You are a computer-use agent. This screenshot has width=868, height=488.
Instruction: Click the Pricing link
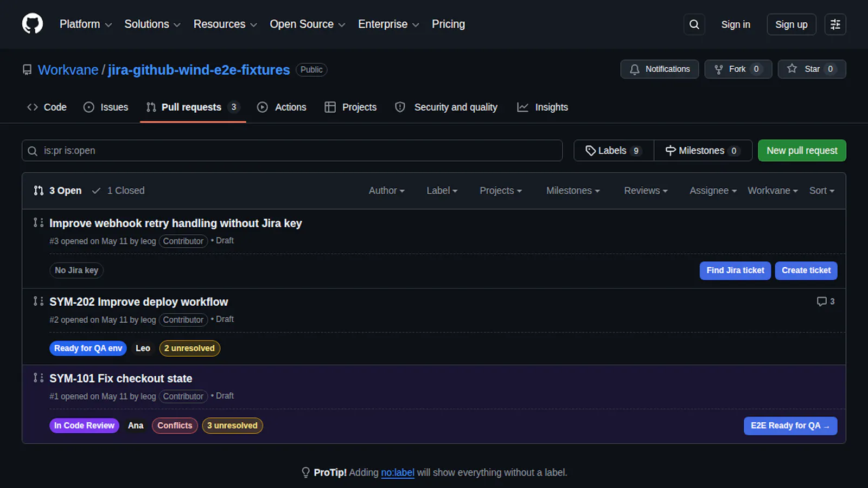click(x=448, y=24)
